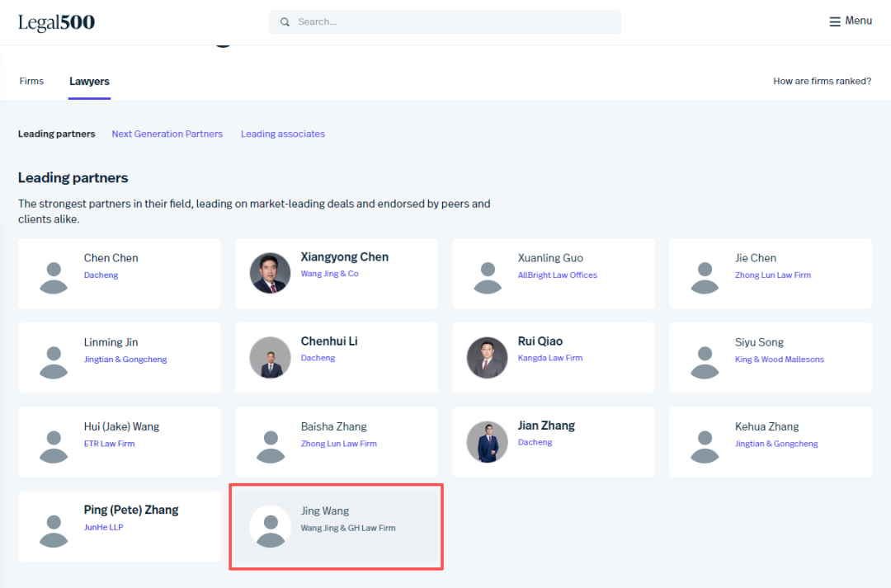891x588 pixels.
Task: Click Ping (Pete) Zhang's placeholder avatar
Action: 54,530
